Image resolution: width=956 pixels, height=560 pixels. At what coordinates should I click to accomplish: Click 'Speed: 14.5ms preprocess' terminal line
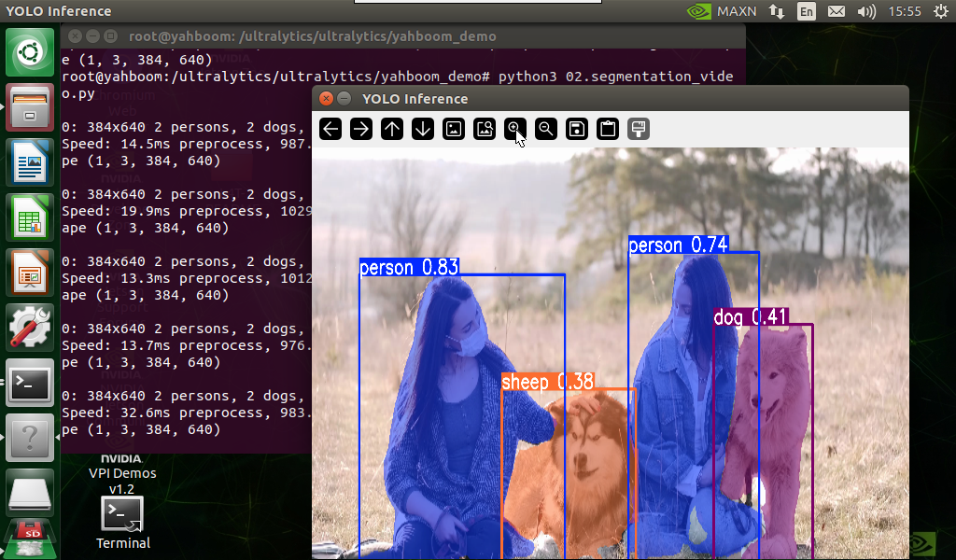pos(186,144)
